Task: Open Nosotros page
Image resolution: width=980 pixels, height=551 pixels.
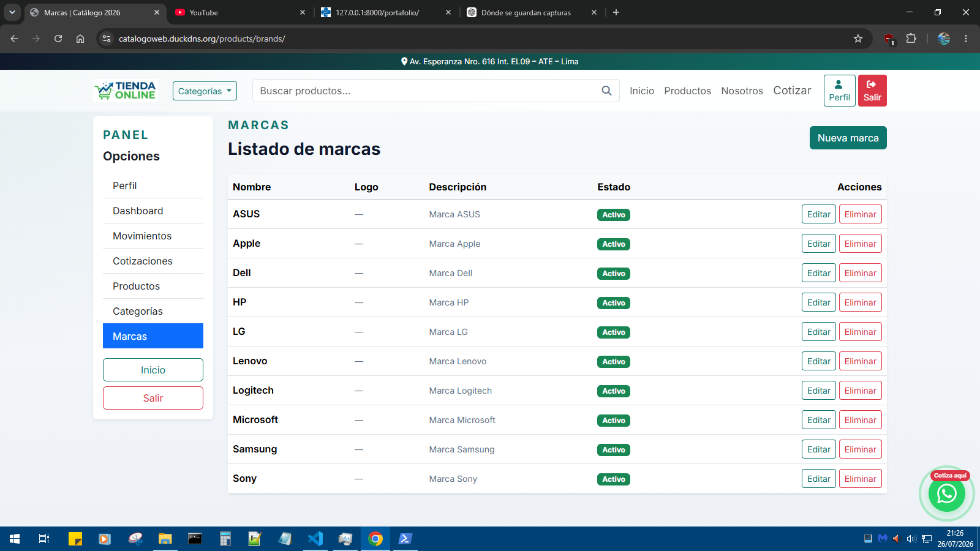Action: pyautogui.click(x=742, y=91)
